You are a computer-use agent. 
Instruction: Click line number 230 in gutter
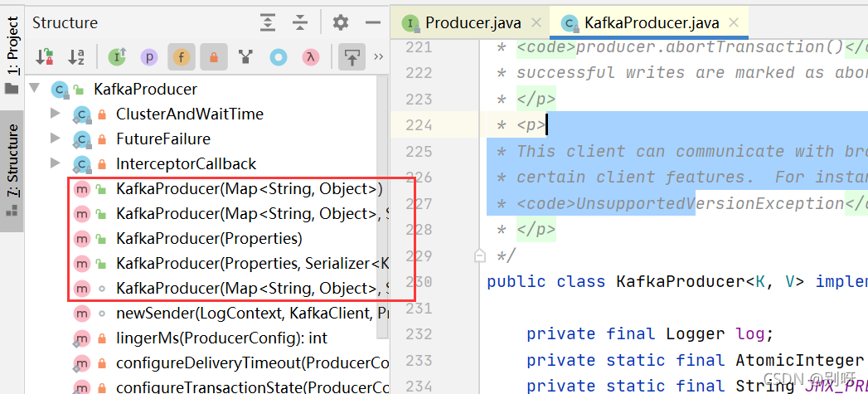419,281
